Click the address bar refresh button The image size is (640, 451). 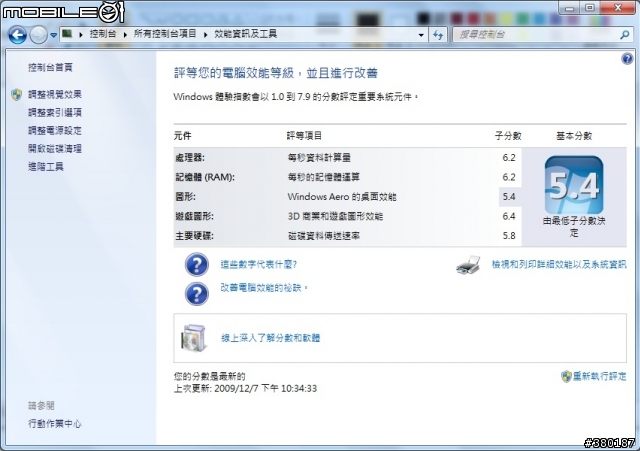click(438, 35)
